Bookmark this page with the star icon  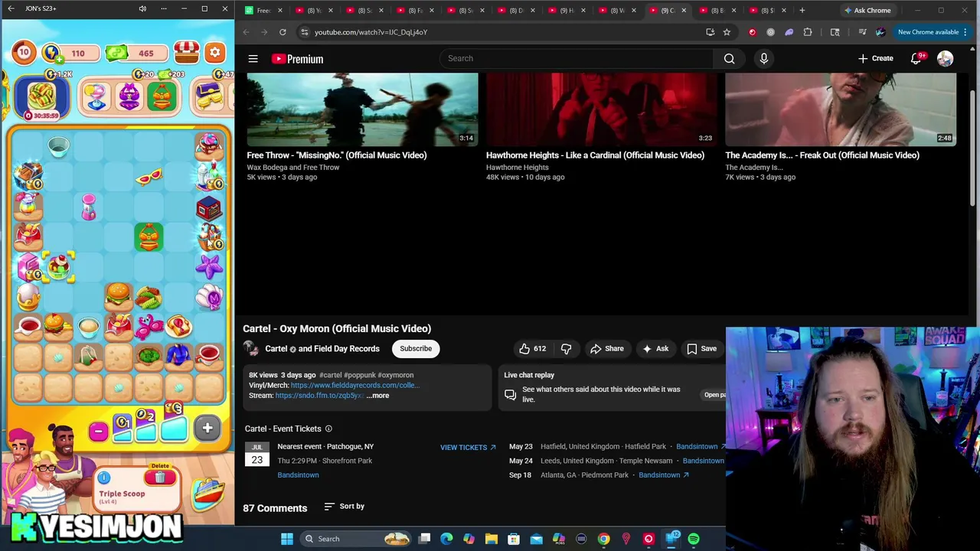coord(727,32)
